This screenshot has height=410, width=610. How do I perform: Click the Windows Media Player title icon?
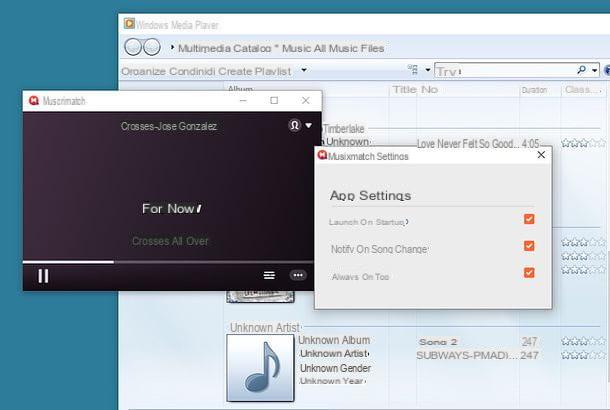[x=129, y=23]
